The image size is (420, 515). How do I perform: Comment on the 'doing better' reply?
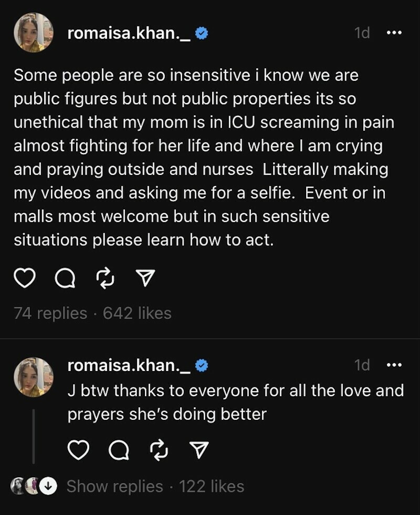coord(119,450)
